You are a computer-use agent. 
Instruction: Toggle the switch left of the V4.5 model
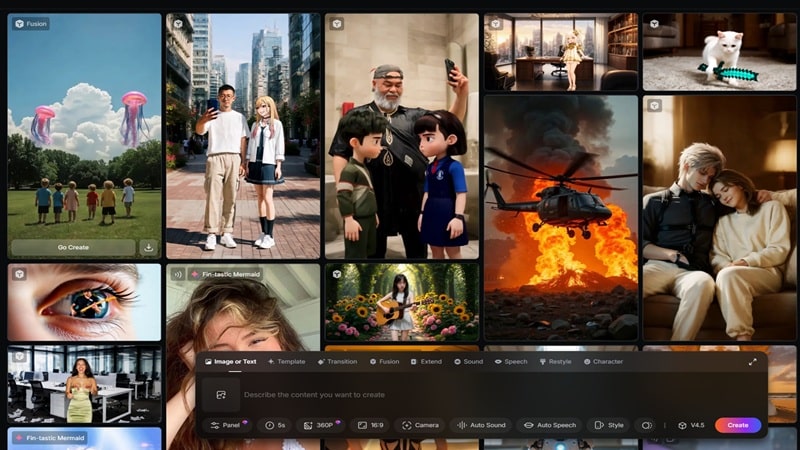click(647, 425)
